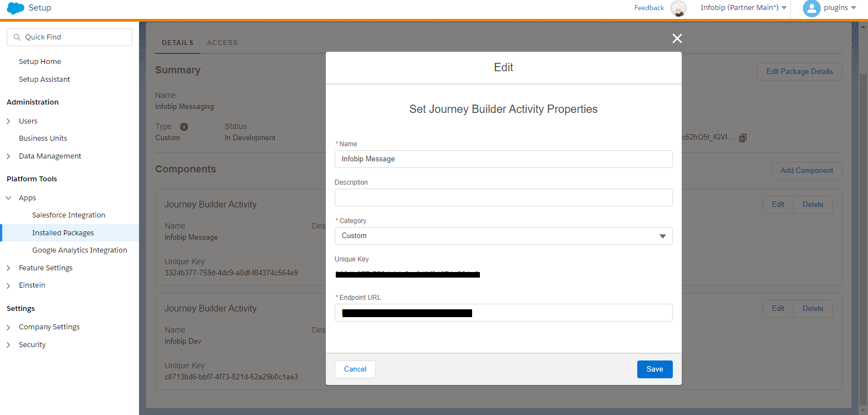
Task: Click the Einstein mascot avatar icon
Action: 678,8
